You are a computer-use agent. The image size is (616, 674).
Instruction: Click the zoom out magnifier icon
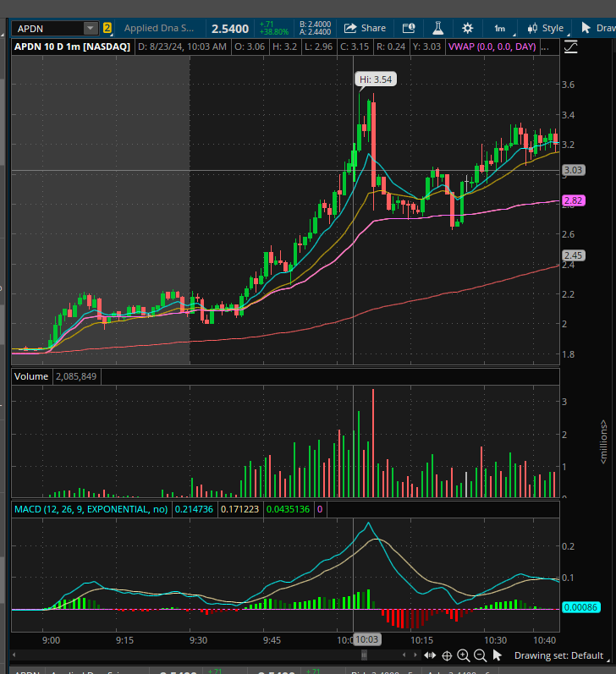(480, 655)
